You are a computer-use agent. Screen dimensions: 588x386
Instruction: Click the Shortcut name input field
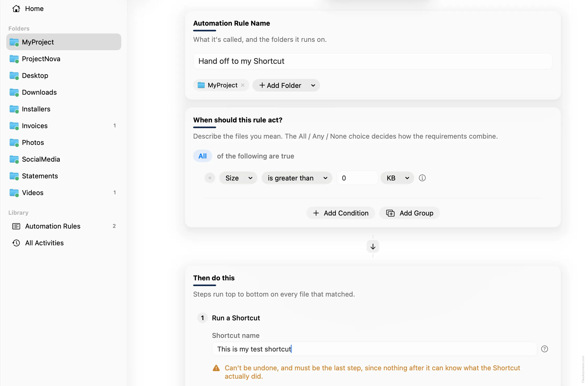[374, 349]
